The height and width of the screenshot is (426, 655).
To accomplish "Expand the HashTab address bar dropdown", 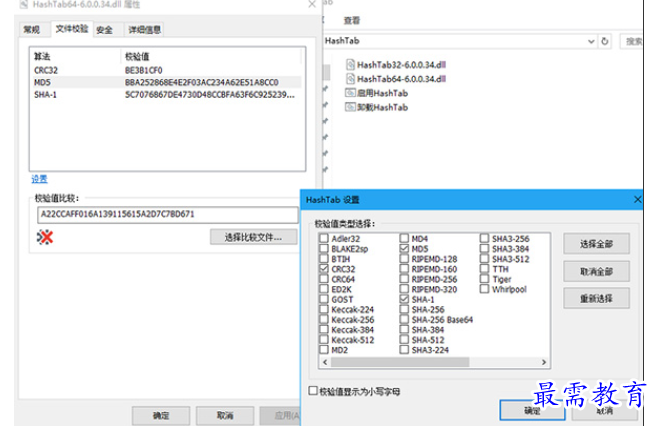I will coord(591,41).
